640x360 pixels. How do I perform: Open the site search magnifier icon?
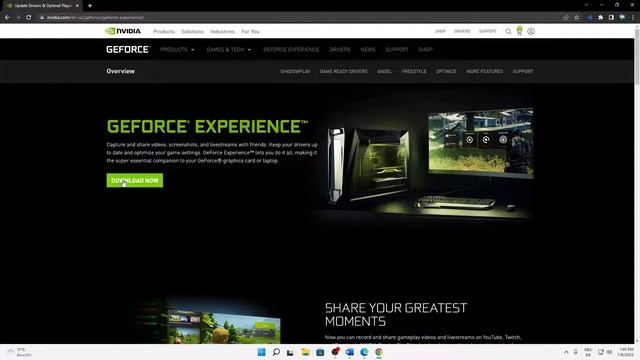[x=508, y=31]
